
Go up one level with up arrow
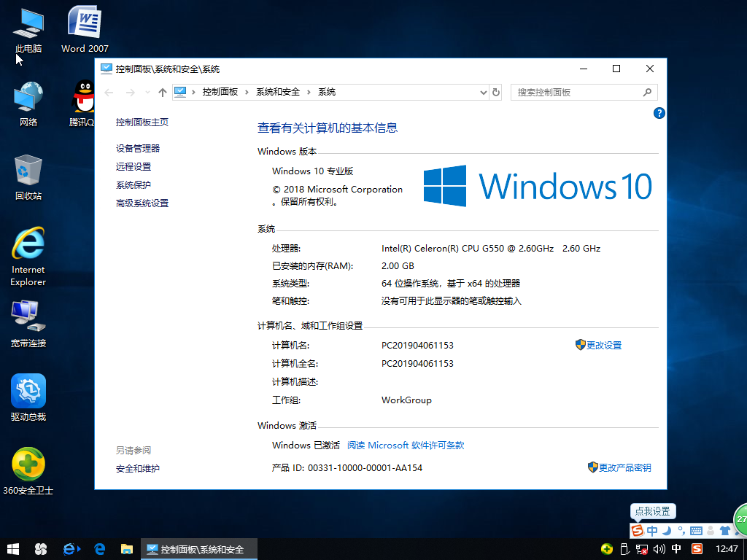[x=163, y=93]
